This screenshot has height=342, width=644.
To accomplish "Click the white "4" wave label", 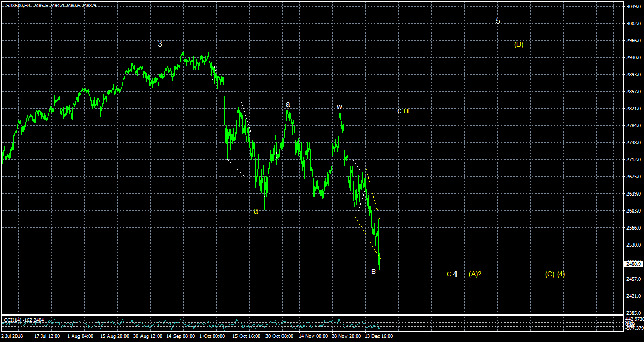I will tap(455, 274).
